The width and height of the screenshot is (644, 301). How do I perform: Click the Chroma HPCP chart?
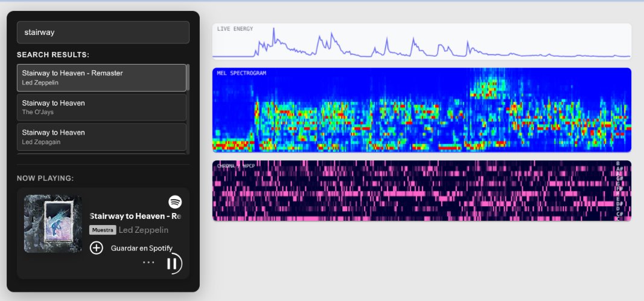(421, 191)
